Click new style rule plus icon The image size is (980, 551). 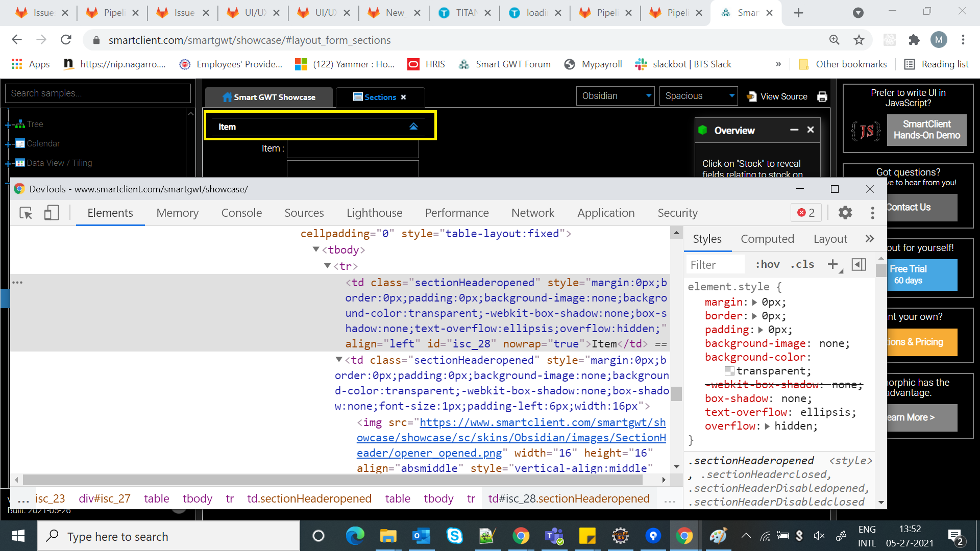click(832, 264)
